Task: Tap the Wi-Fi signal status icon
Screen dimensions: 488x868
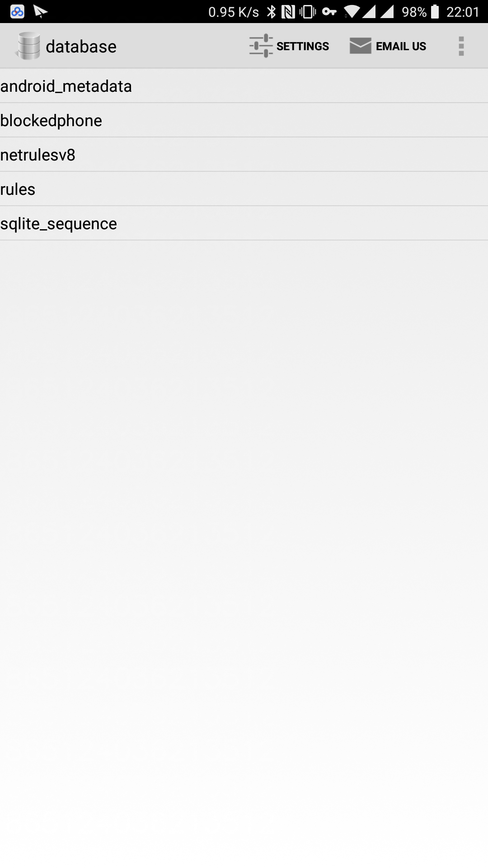Action: click(x=352, y=12)
